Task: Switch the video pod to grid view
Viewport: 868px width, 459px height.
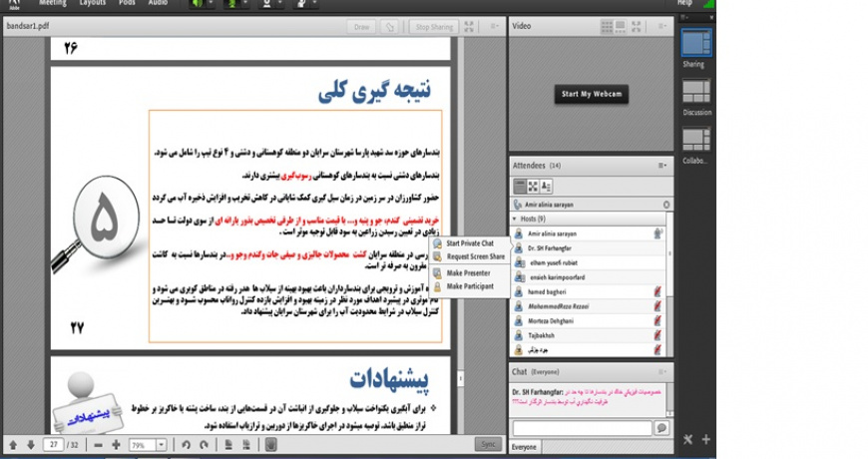Action: click(x=607, y=26)
